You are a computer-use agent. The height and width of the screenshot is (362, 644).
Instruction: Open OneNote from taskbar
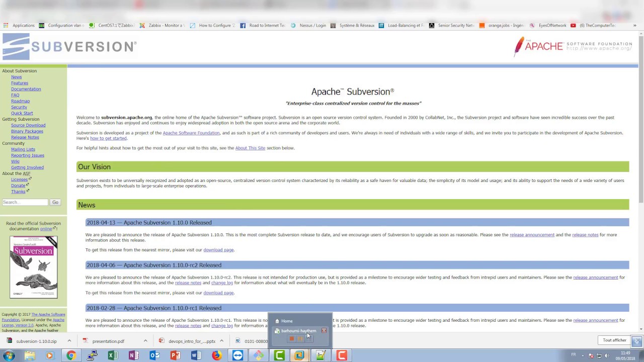133,355
